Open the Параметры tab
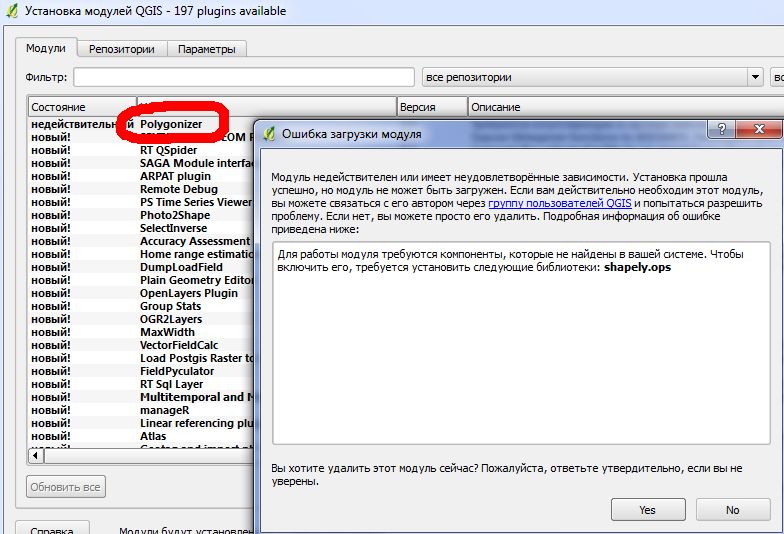 (206, 49)
